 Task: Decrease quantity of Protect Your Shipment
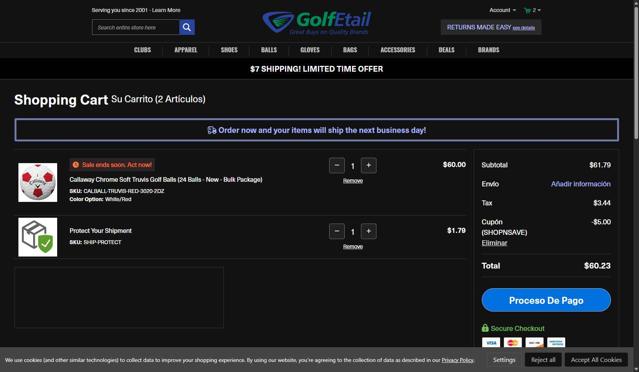pyautogui.click(x=337, y=231)
